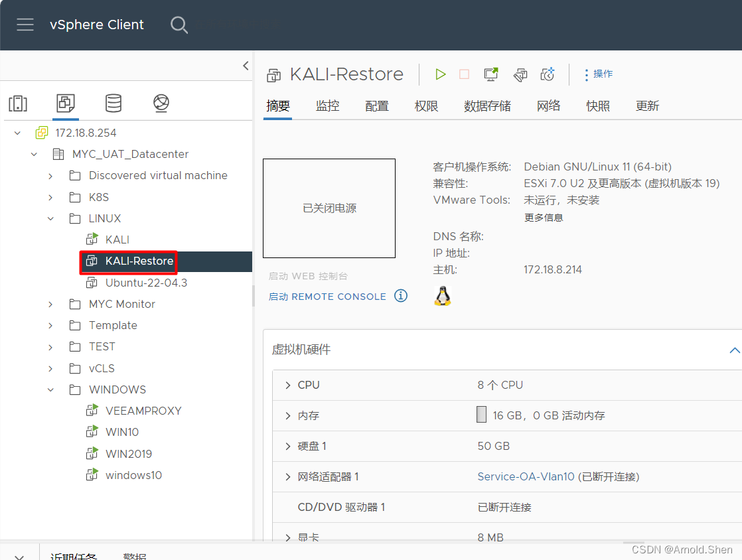Switch to the 快照 tab

pos(598,106)
